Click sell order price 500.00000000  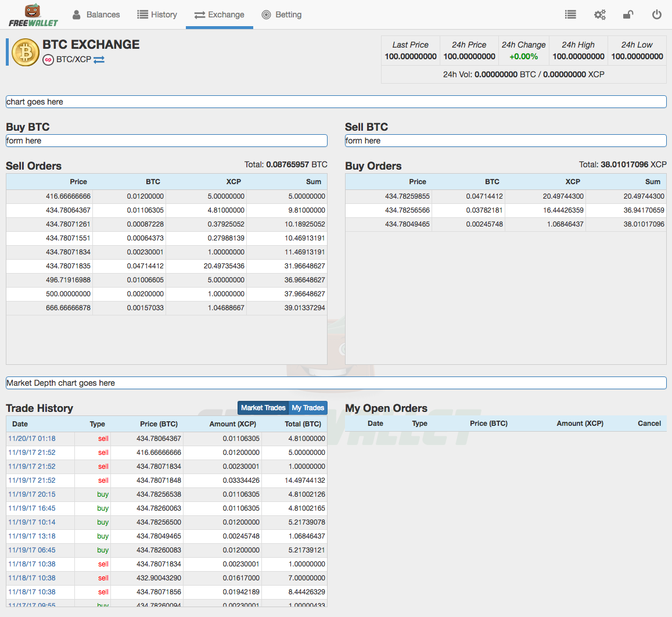coord(68,294)
